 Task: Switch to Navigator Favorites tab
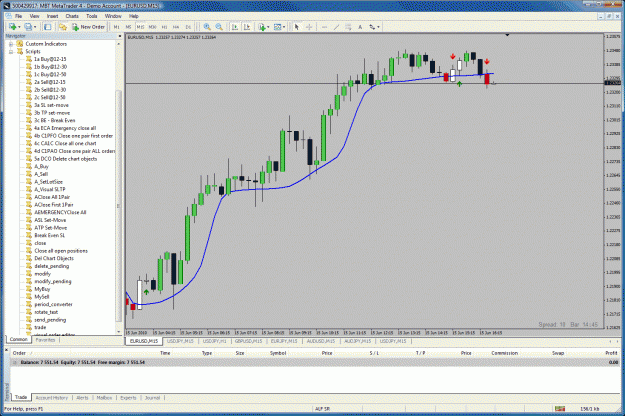point(45,340)
